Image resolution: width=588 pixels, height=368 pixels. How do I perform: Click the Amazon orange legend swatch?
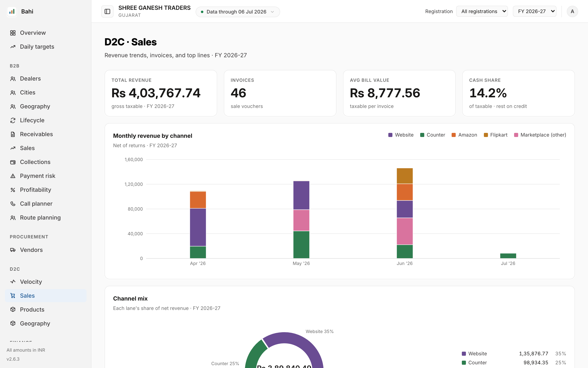(454, 135)
